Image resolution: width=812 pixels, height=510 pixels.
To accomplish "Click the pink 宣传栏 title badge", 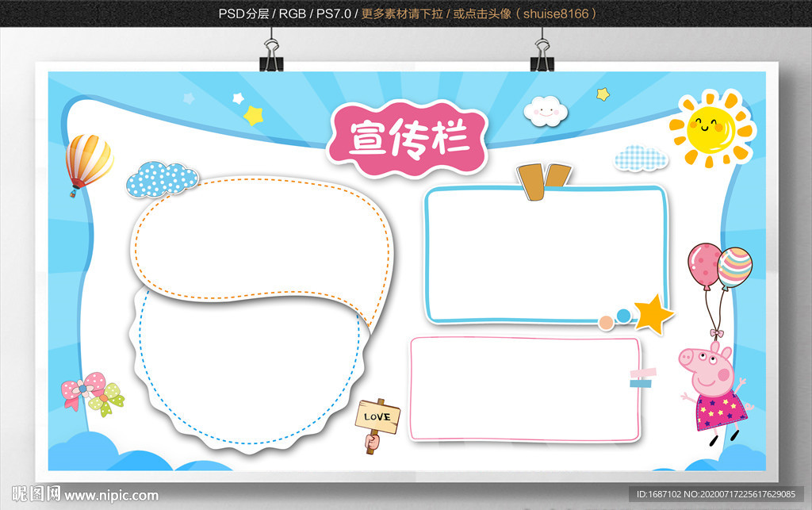I will [x=408, y=138].
